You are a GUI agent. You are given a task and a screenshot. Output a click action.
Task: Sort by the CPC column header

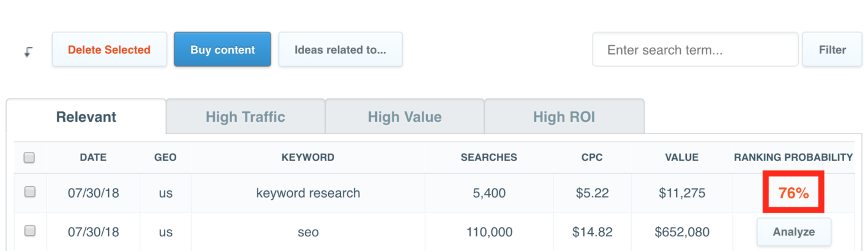[592, 157]
